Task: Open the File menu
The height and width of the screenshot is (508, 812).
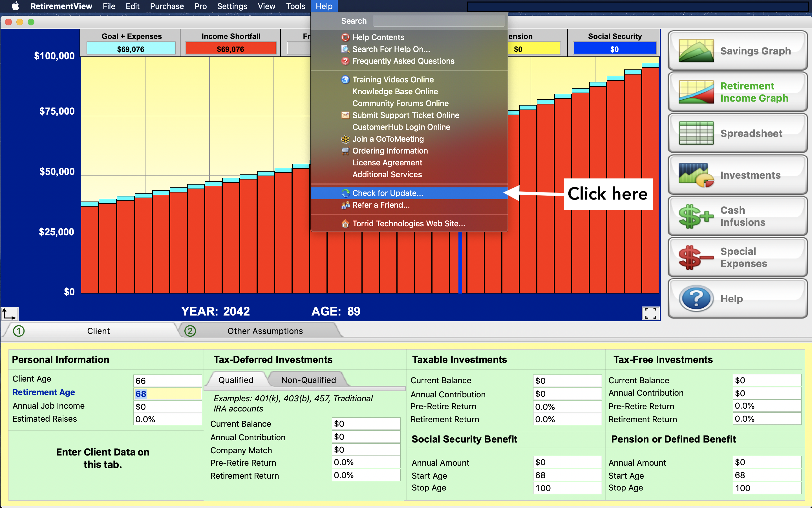Action: [109, 6]
